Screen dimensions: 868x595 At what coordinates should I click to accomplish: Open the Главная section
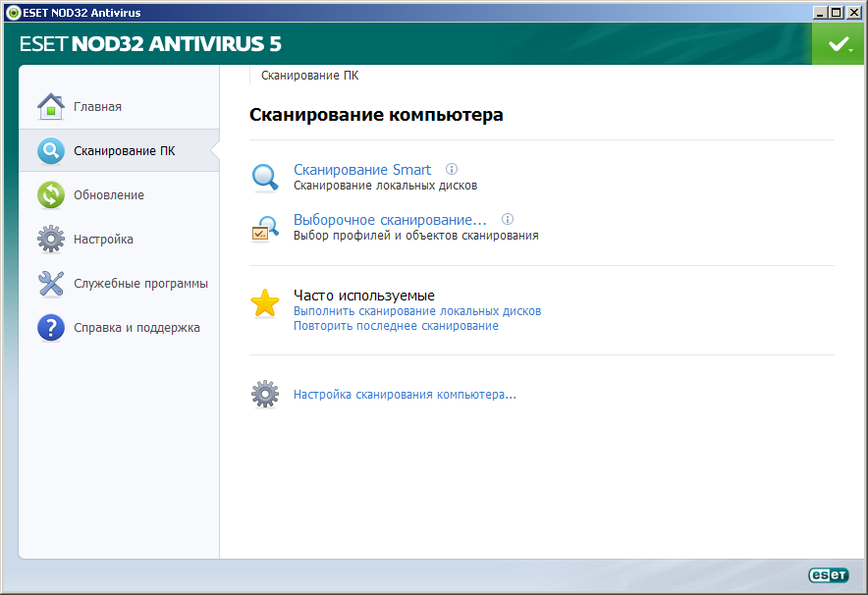click(97, 106)
